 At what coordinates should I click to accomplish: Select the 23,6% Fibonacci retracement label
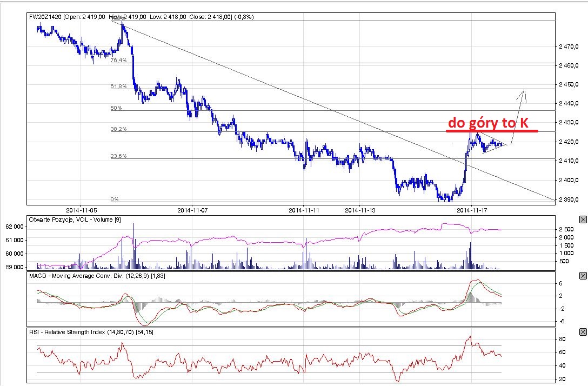[118, 156]
